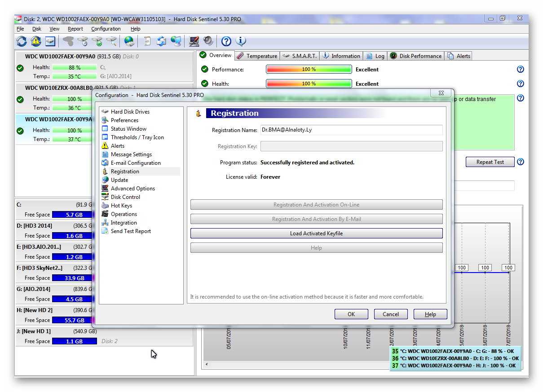Viewport: 543px width, 392px height.
Task: Click the help icon beside the green description box
Action: click(521, 98)
